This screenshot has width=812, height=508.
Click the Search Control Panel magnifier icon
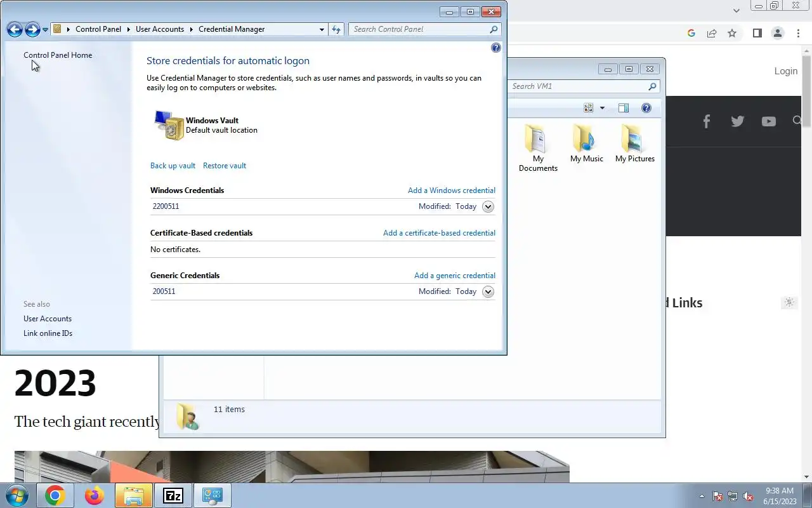coord(494,29)
